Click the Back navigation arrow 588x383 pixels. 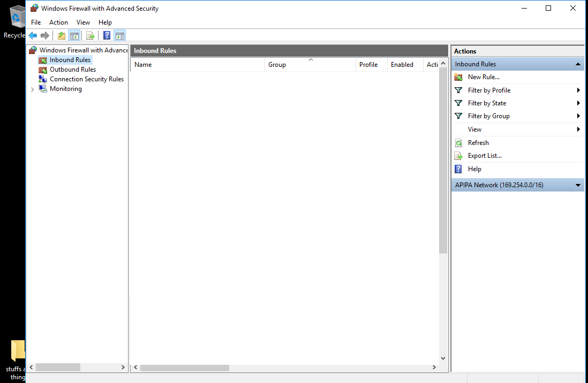pos(32,35)
